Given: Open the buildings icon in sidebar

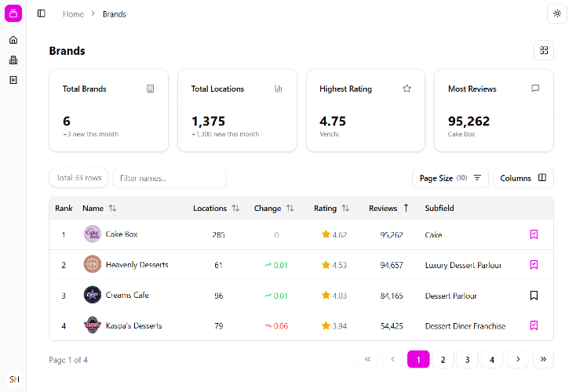Looking at the screenshot, I should [13, 60].
